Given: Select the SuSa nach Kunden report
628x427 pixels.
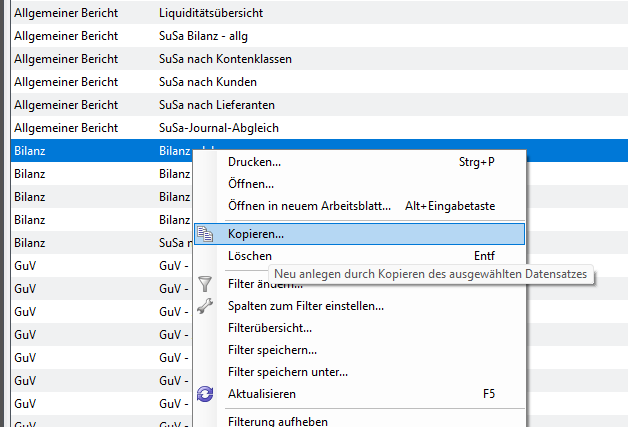Looking at the screenshot, I should 207,82.
